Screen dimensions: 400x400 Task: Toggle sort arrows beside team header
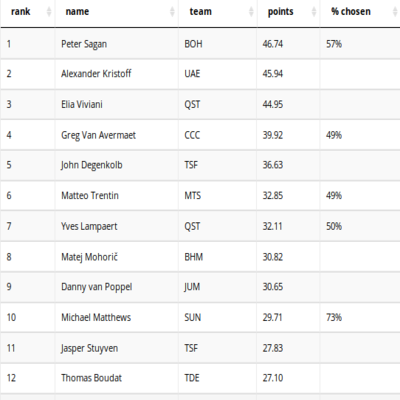click(x=251, y=12)
